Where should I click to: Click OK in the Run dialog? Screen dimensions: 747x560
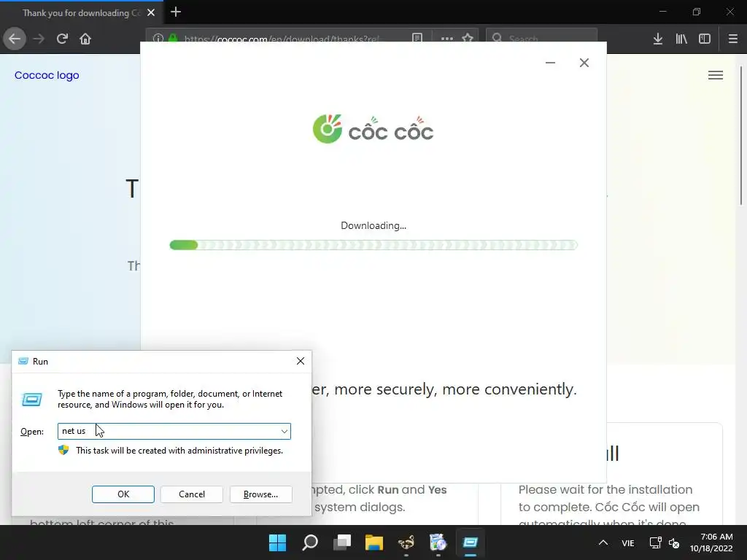click(x=123, y=494)
